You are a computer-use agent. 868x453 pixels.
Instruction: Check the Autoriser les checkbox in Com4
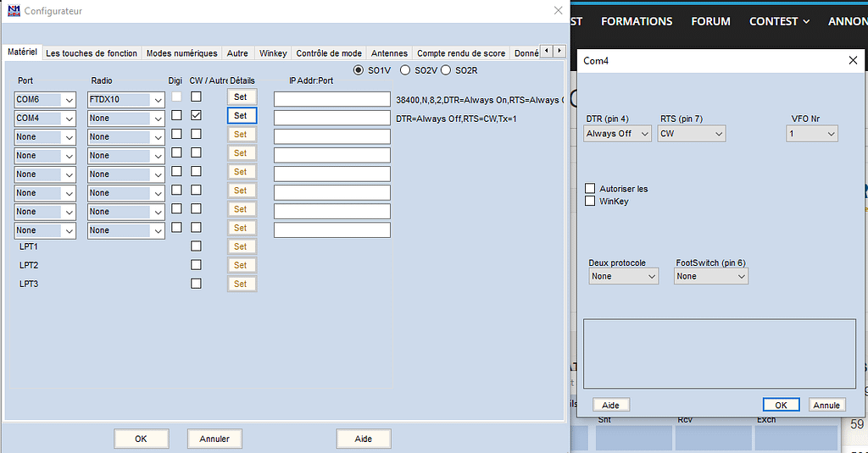coord(590,189)
